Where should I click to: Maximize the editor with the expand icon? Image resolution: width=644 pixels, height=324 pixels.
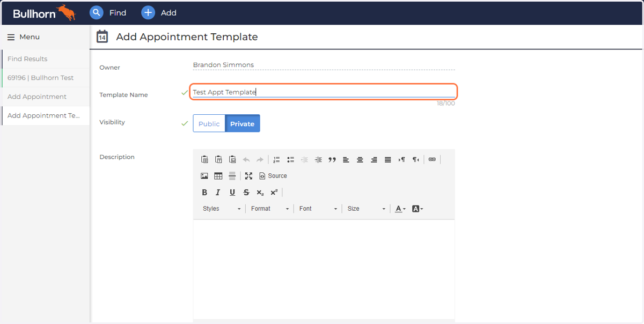click(x=248, y=176)
